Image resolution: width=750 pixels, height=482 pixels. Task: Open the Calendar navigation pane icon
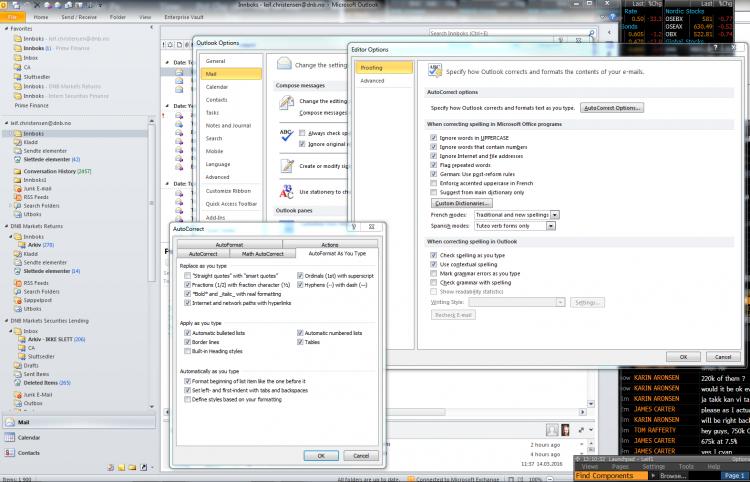coord(10,438)
